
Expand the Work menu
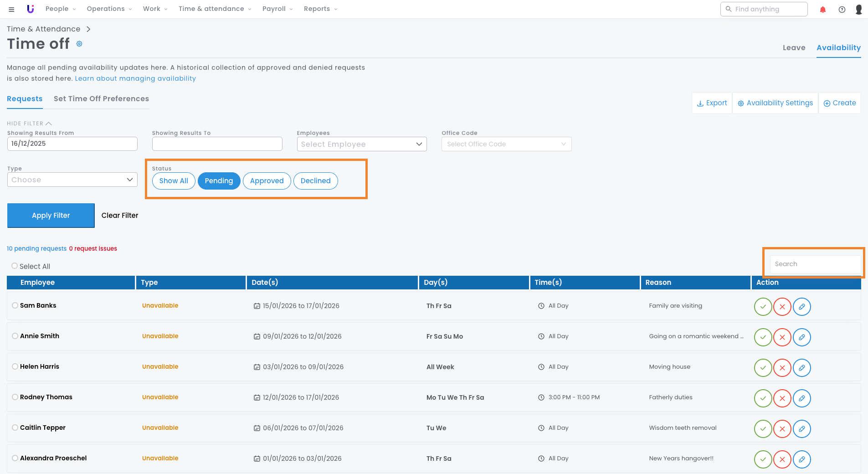[155, 9]
